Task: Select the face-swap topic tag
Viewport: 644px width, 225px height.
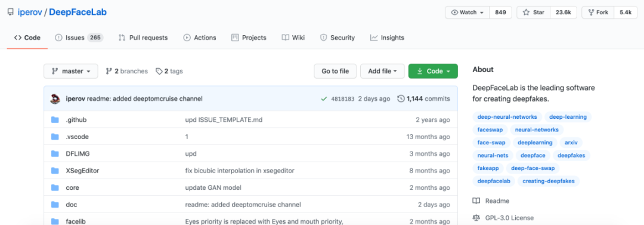Action: point(491,143)
